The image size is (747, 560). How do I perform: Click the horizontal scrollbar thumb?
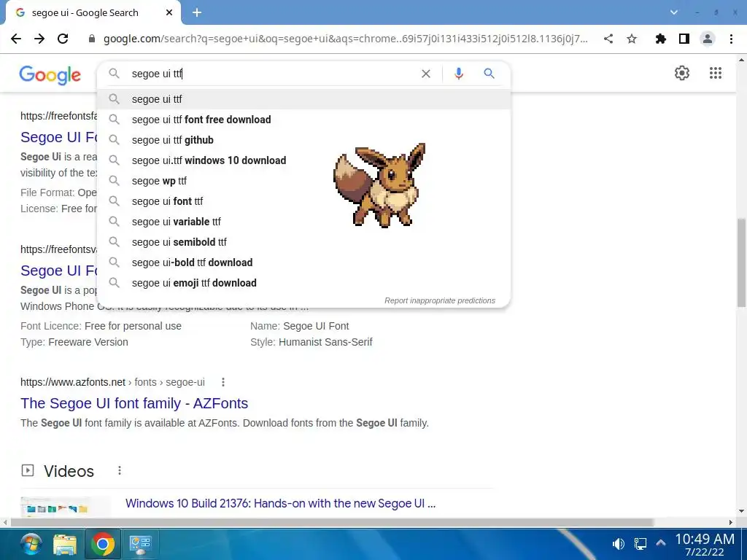332,522
